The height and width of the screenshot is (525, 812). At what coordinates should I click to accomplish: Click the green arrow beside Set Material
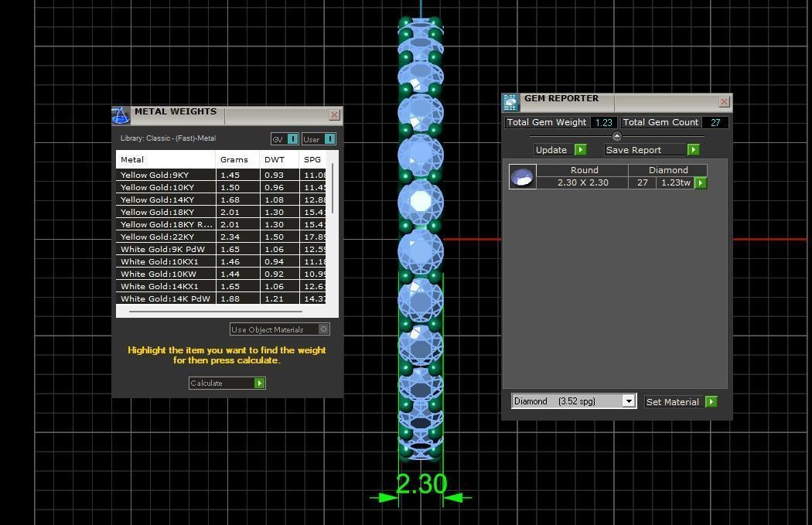[711, 402]
